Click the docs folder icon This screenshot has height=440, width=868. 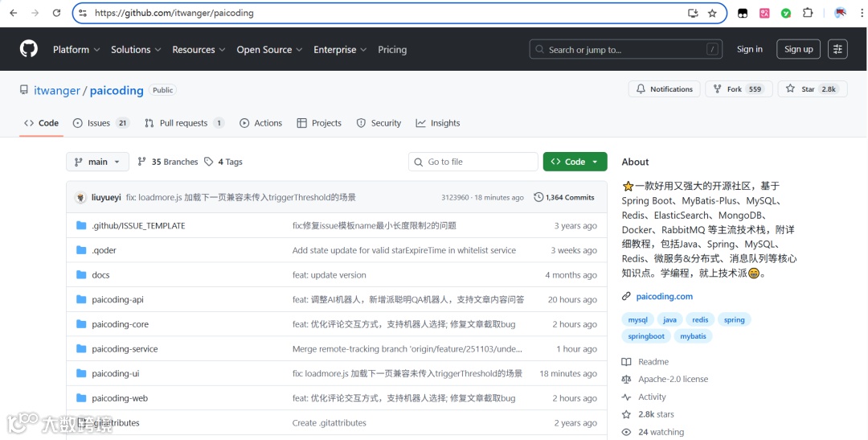pyautogui.click(x=81, y=274)
